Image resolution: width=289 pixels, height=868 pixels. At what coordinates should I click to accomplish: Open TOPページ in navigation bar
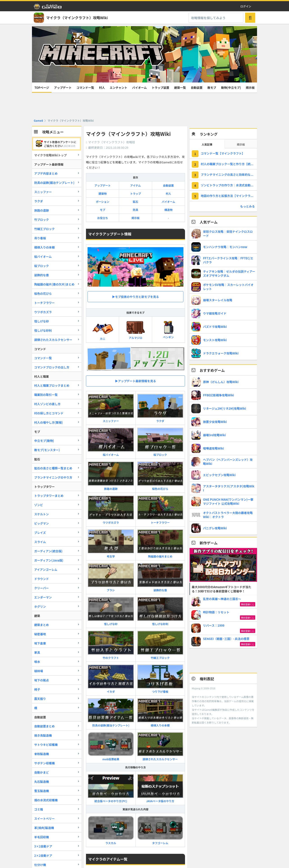click(42, 88)
